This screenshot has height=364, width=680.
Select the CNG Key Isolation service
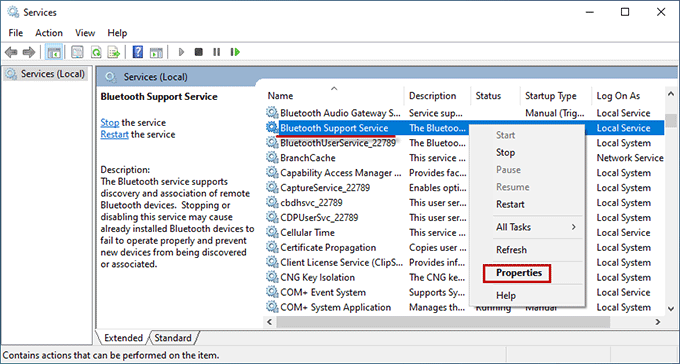pyautogui.click(x=317, y=277)
